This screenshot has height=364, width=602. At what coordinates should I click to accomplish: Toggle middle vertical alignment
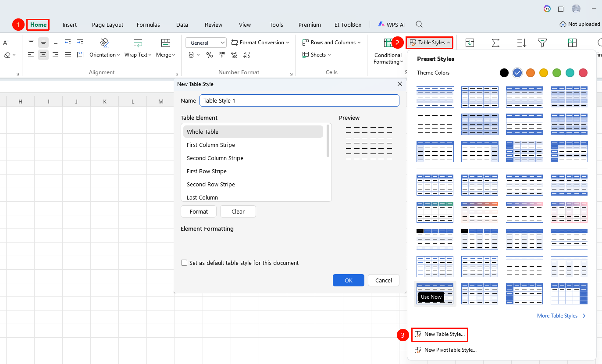click(43, 43)
